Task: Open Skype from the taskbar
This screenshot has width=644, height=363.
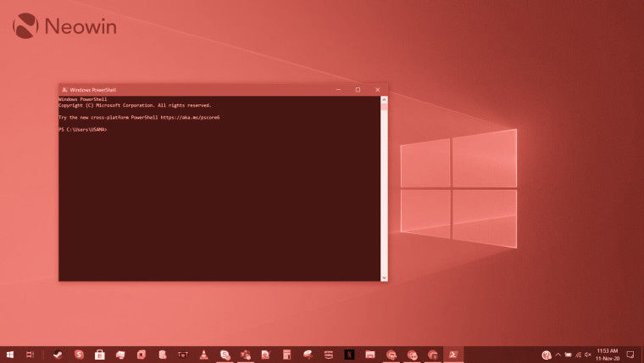Action: (x=225, y=355)
